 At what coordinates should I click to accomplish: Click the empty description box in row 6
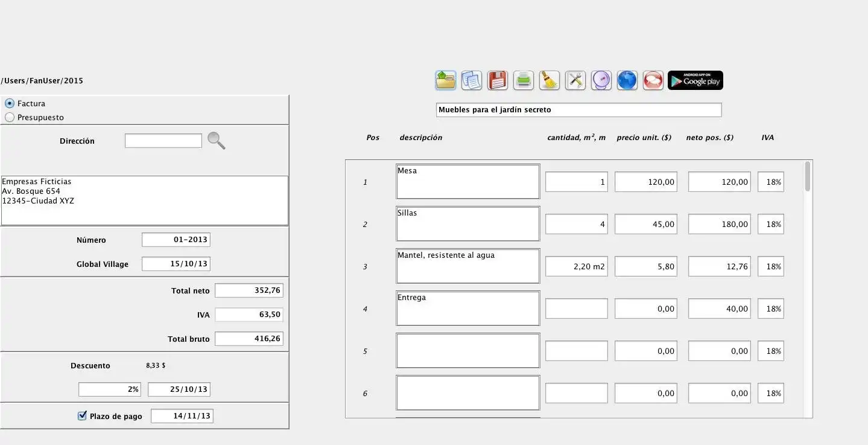(x=468, y=393)
